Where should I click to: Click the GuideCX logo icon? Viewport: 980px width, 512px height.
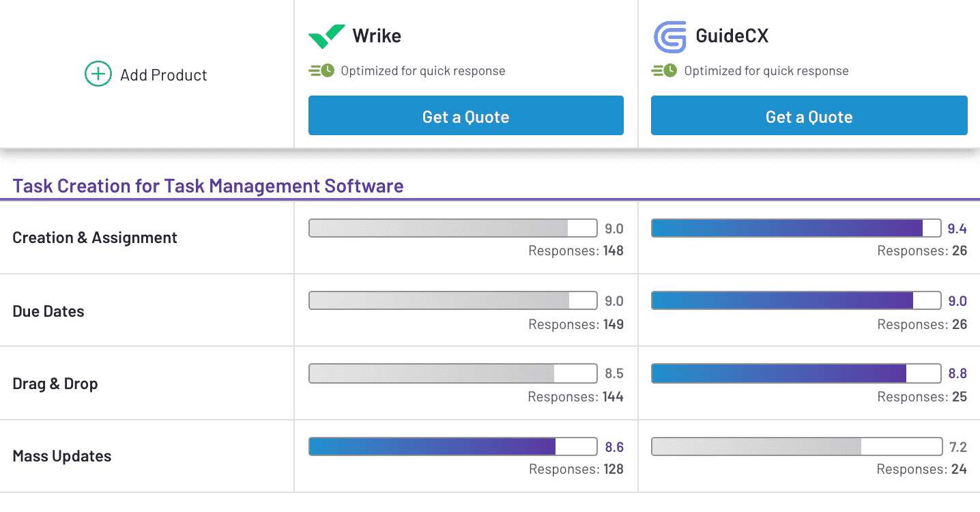pos(669,37)
